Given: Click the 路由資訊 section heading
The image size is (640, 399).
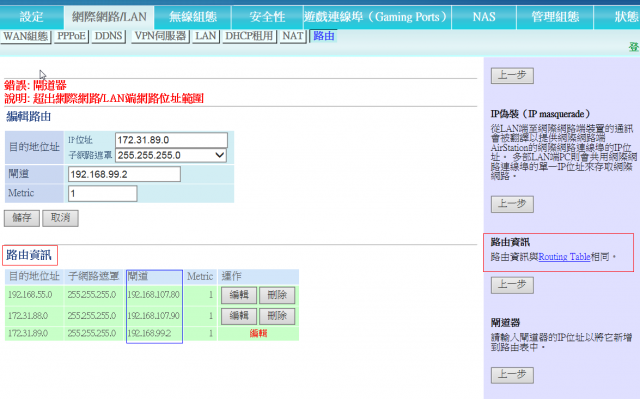Looking at the screenshot, I should coord(29,255).
